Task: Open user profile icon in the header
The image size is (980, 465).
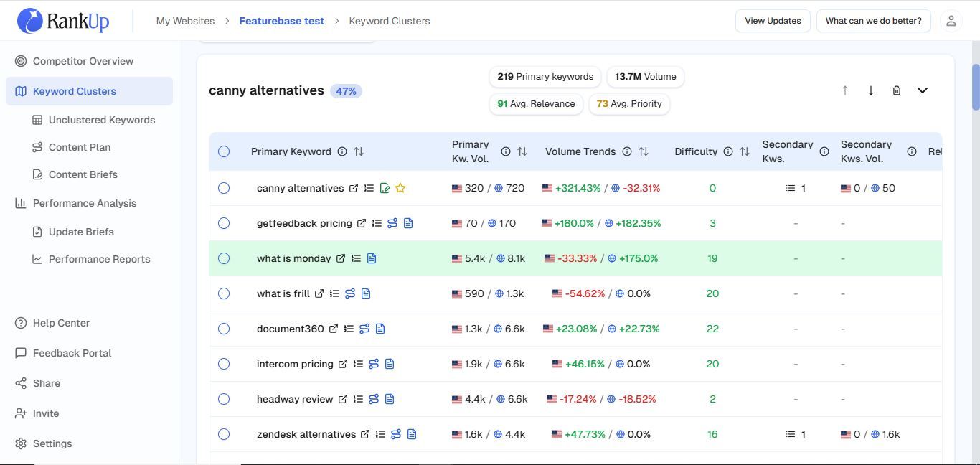Action: (951, 21)
